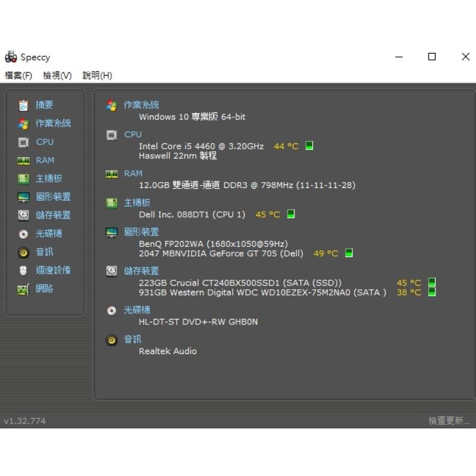Click text Windows 10 專業版 64-bit
This screenshot has height=476, width=476.
pos(192,117)
